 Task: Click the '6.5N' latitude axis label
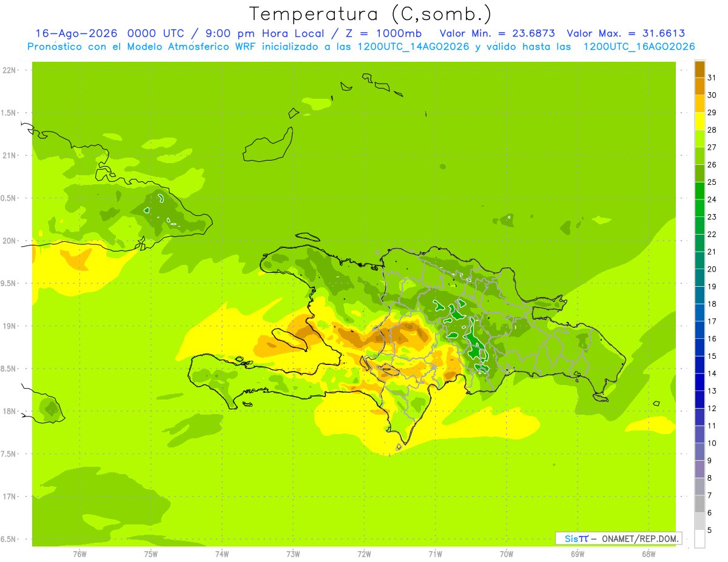8,539
